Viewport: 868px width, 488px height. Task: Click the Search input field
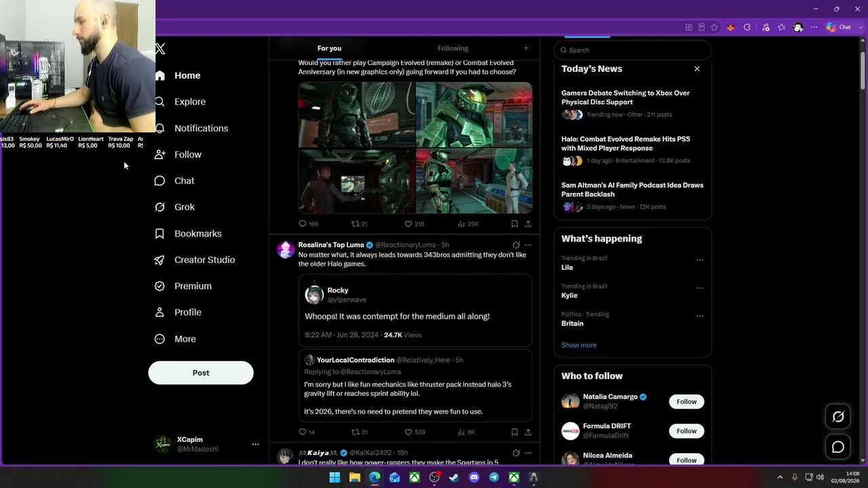tap(633, 50)
